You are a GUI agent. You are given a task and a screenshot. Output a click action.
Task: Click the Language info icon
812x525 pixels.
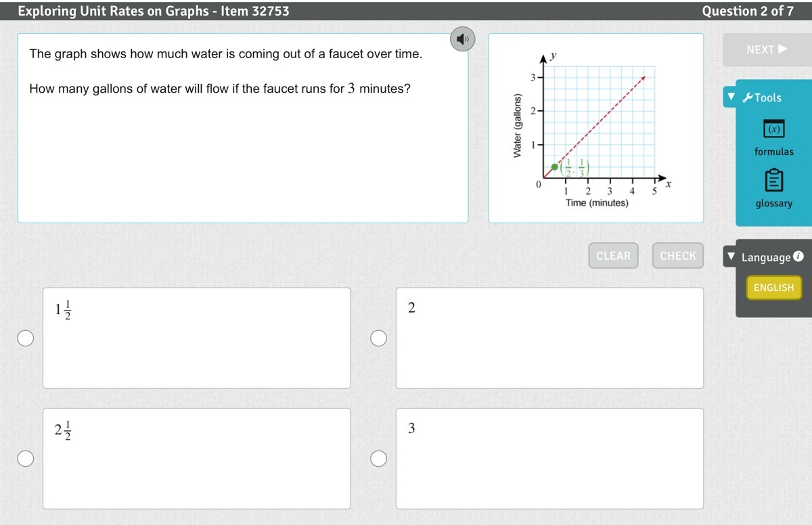[x=798, y=256]
